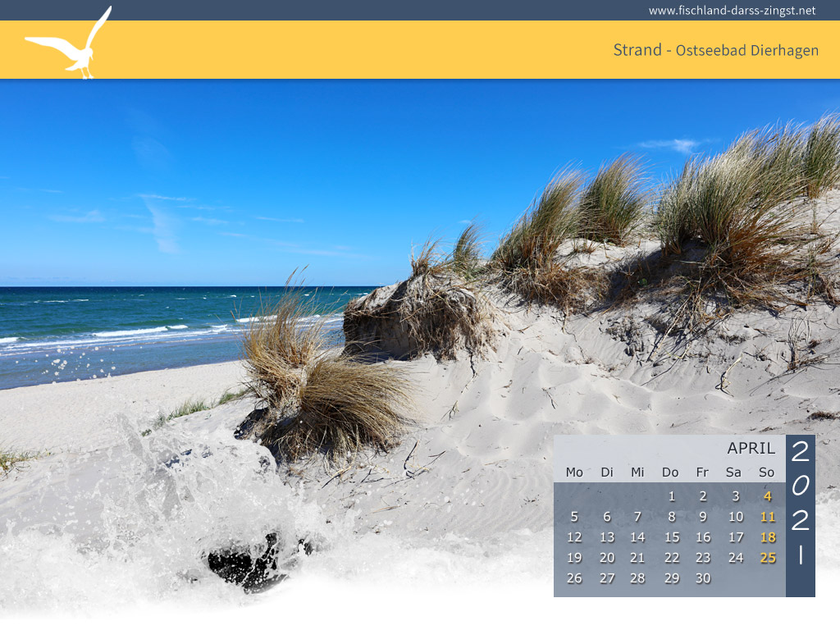
Task: Choose Sunday April 25 in yellow
Action: 768,558
